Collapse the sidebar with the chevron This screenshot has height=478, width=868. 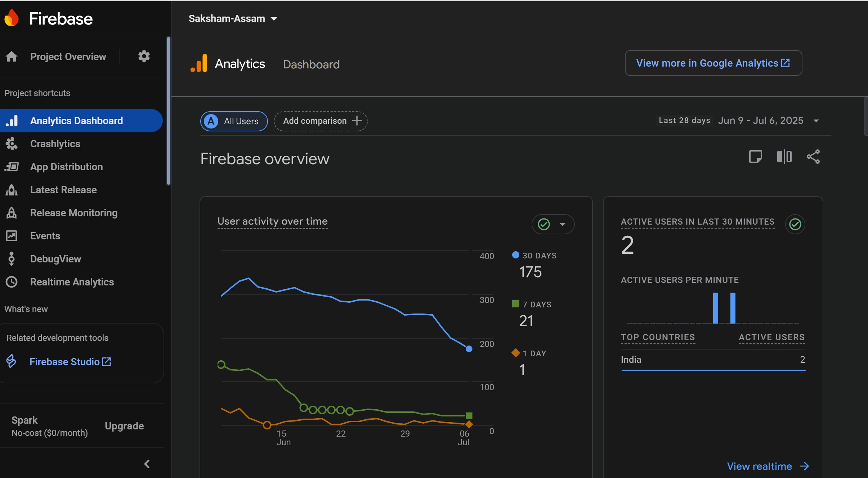coord(147,464)
